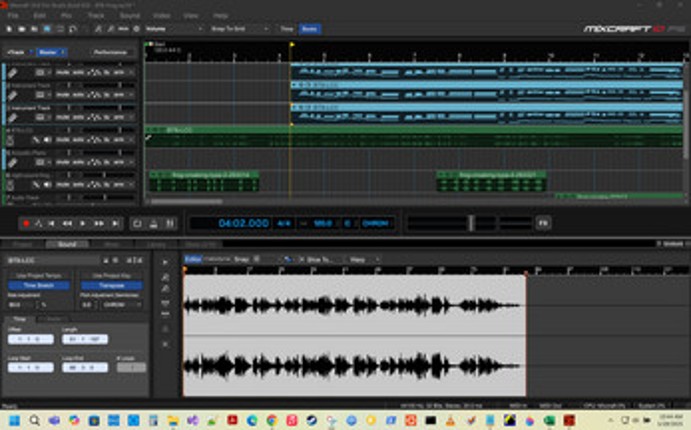Click the Time Stretch button
Viewport: 691px width, 430px height.
(x=38, y=285)
